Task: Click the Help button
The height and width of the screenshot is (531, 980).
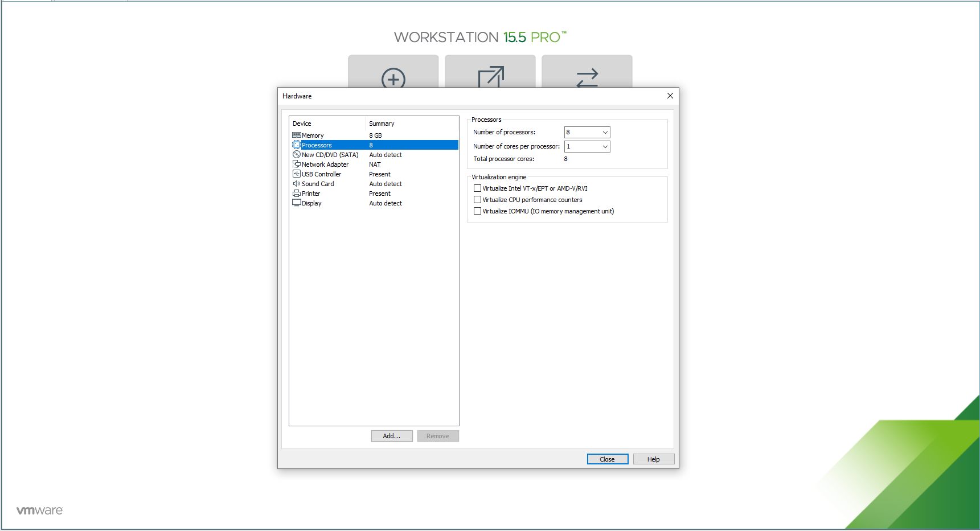Action: click(654, 459)
